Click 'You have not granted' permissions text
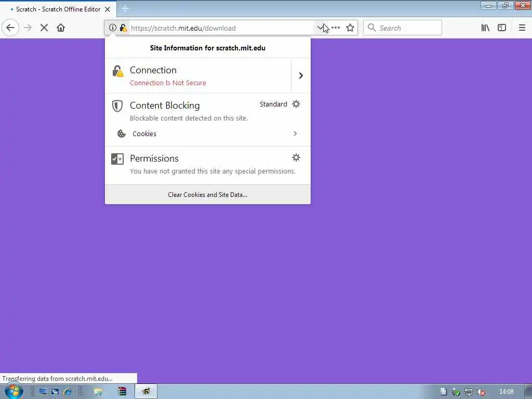 click(212, 171)
